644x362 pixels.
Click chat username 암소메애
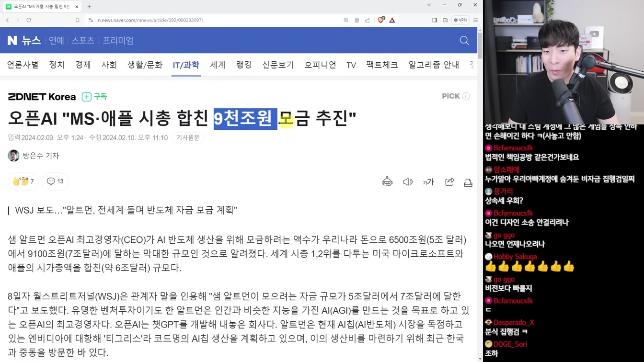coord(507,170)
